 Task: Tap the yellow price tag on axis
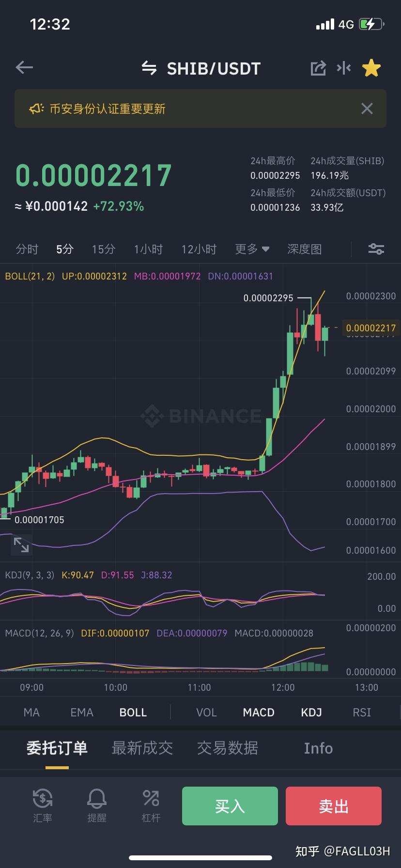coord(370,328)
